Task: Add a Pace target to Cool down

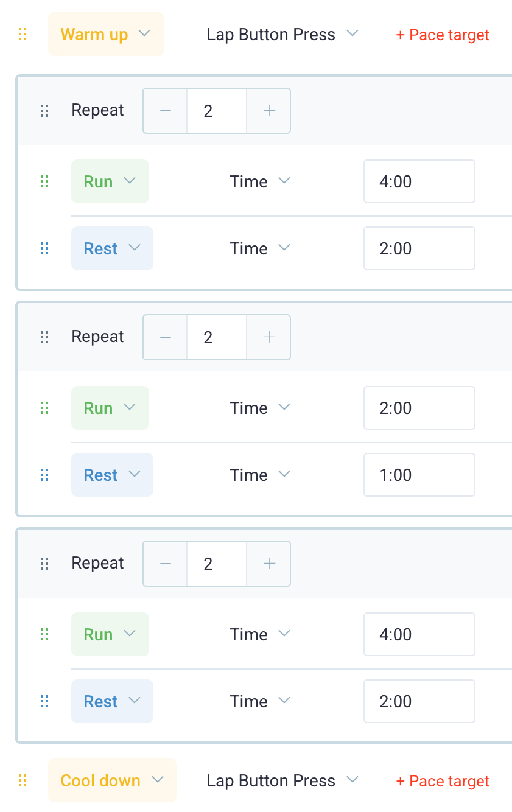Action: point(443,781)
